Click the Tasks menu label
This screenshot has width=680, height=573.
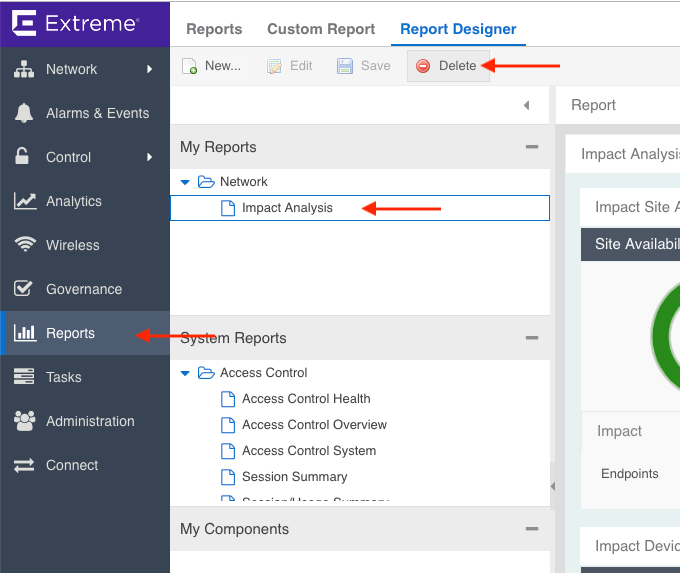point(64,377)
